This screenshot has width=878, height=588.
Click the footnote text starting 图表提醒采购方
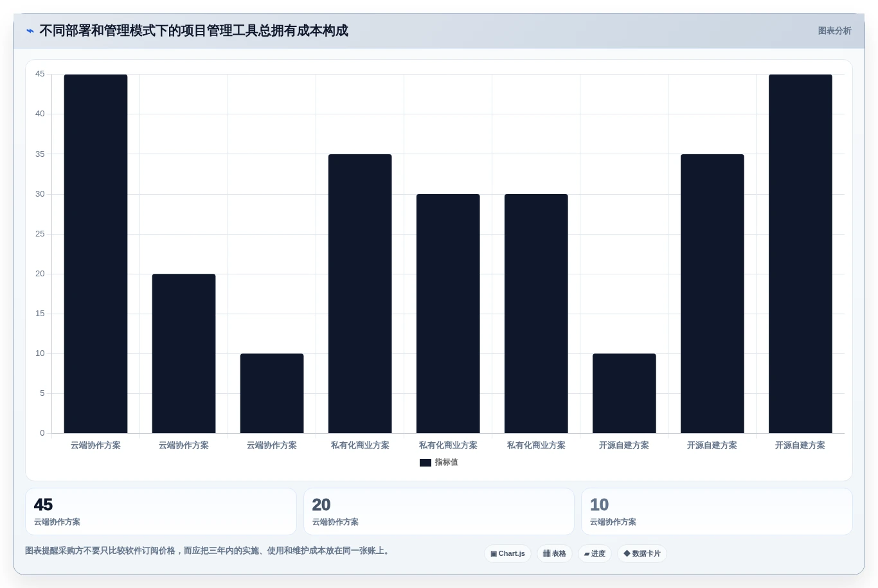pyautogui.click(x=208, y=551)
